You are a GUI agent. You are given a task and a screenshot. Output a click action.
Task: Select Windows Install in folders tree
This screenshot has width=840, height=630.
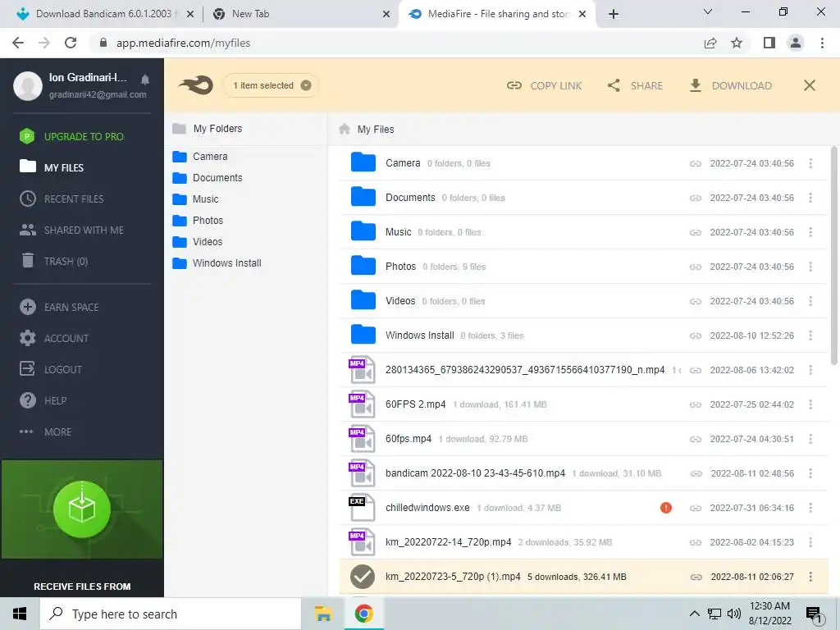[x=217, y=263]
